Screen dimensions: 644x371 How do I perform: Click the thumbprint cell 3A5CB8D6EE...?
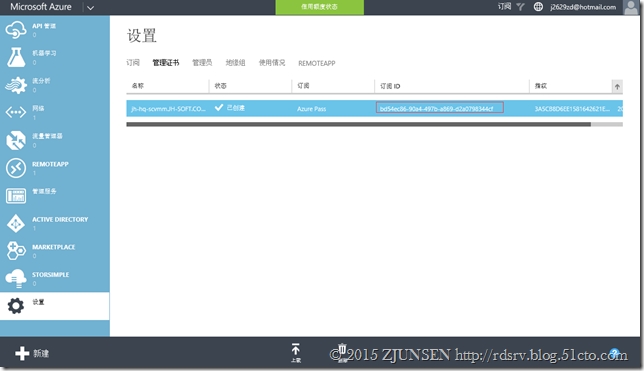pos(572,109)
